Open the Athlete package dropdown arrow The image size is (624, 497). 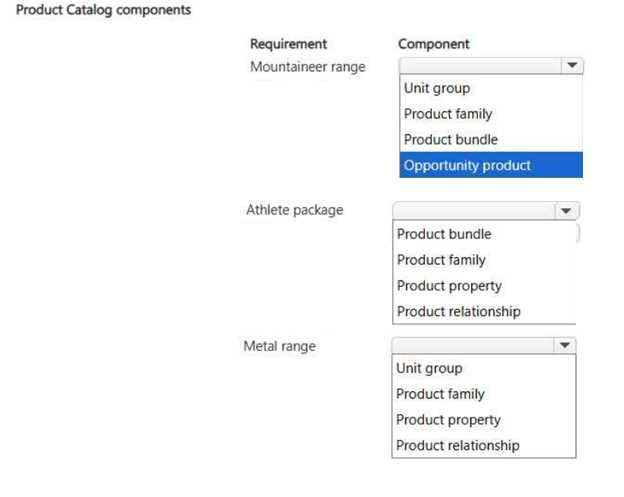(x=566, y=210)
